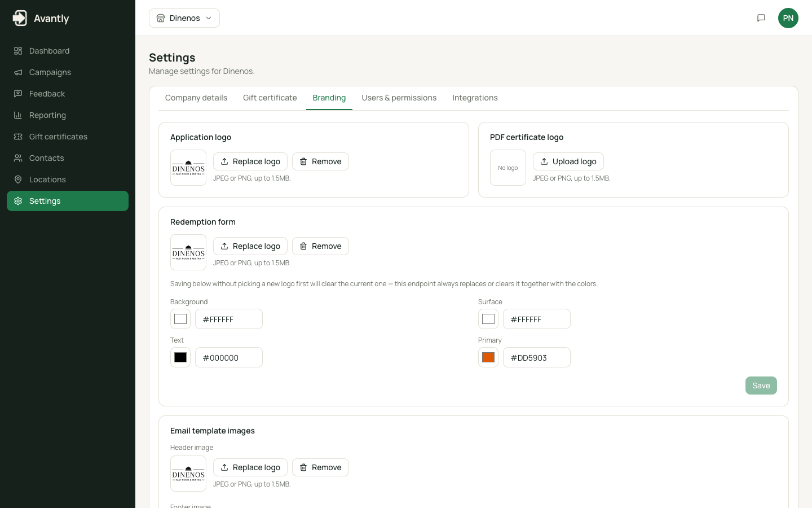This screenshot has height=508, width=812.
Task: Switch to the Company details tab
Action: point(196,98)
